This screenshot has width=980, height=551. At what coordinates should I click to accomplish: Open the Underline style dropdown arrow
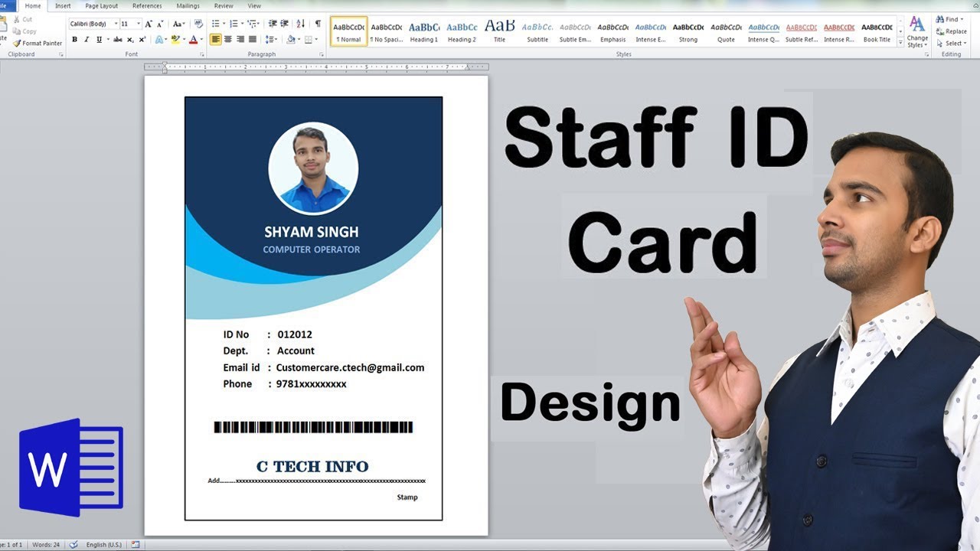[108, 39]
